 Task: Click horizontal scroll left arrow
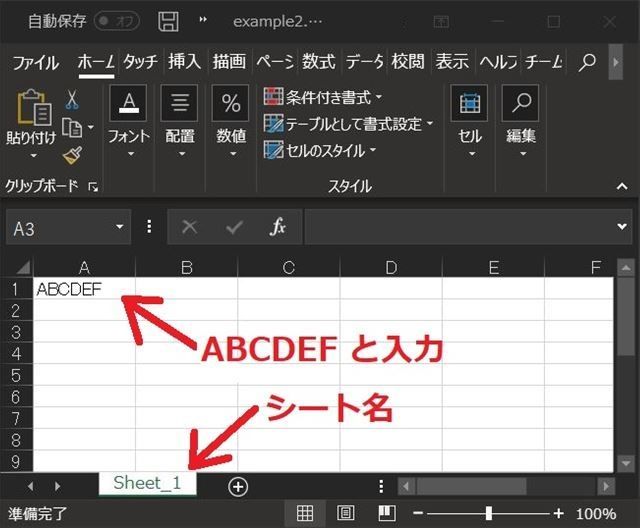(406, 486)
